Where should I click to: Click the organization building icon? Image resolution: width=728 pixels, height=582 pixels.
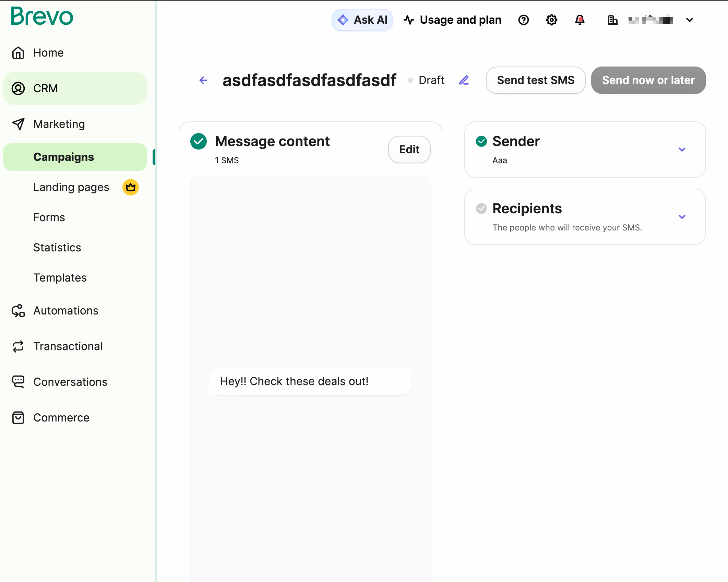click(612, 20)
